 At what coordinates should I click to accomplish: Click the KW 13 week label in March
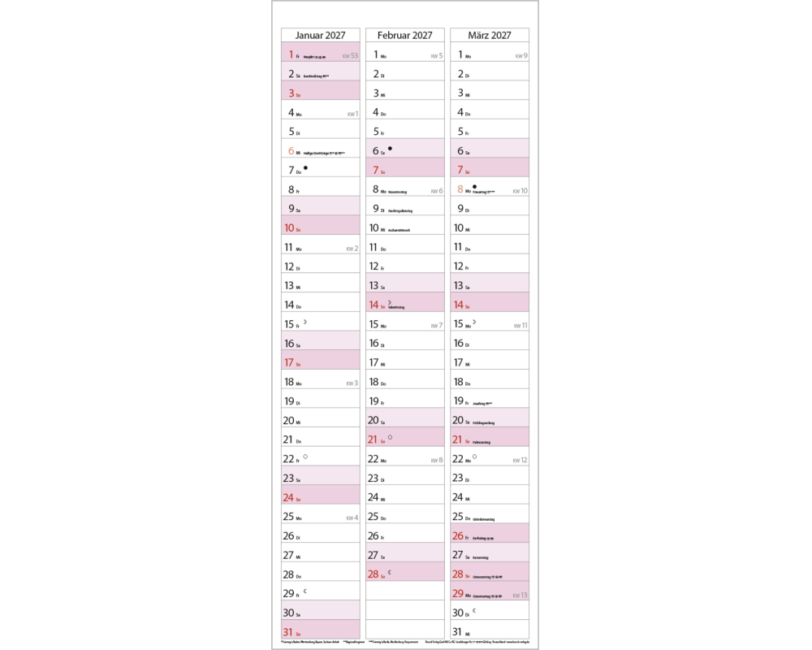pos(520,596)
